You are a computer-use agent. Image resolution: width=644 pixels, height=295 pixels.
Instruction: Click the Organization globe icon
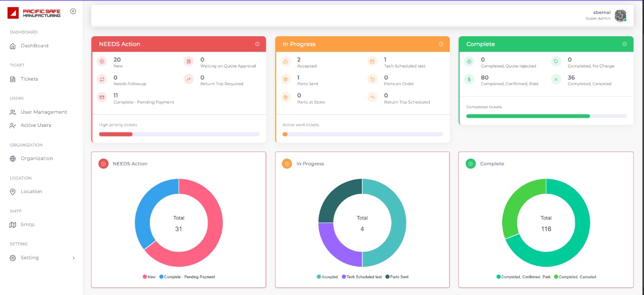point(13,159)
